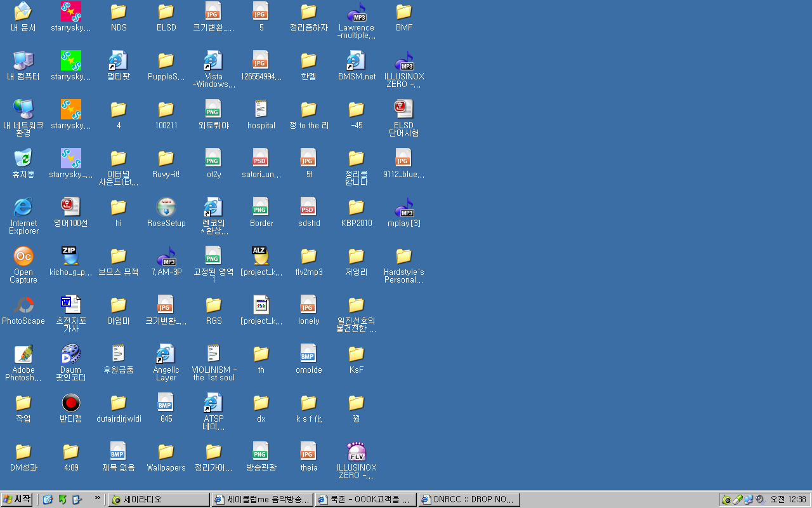
Task: Select the Open Capture icon
Action: click(x=23, y=257)
